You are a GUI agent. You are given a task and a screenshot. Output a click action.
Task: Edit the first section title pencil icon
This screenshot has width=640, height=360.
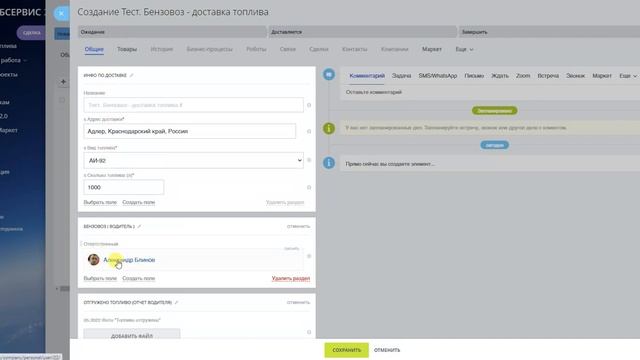point(131,76)
